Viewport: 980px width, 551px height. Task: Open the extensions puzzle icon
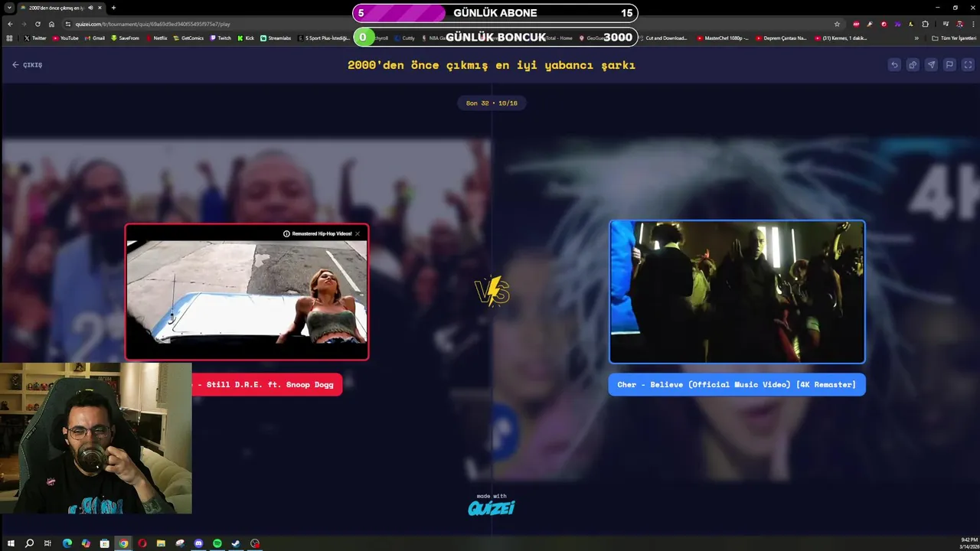coord(925,24)
